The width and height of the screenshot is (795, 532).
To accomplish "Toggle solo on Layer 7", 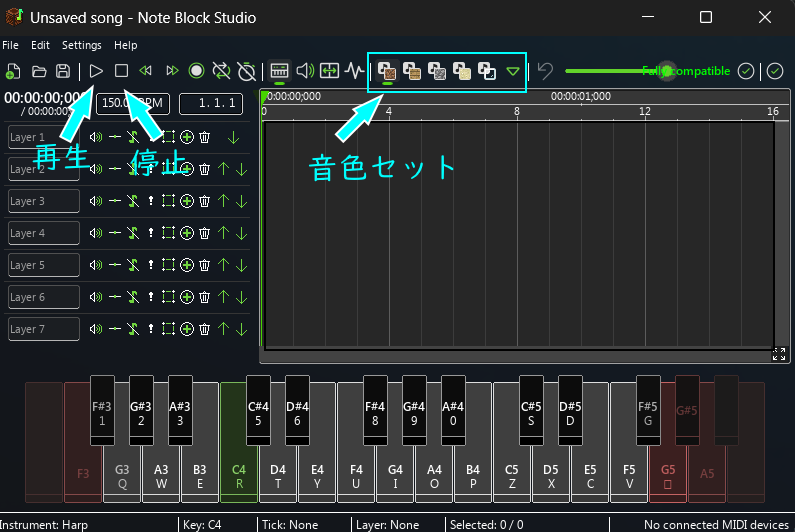I will [x=151, y=329].
